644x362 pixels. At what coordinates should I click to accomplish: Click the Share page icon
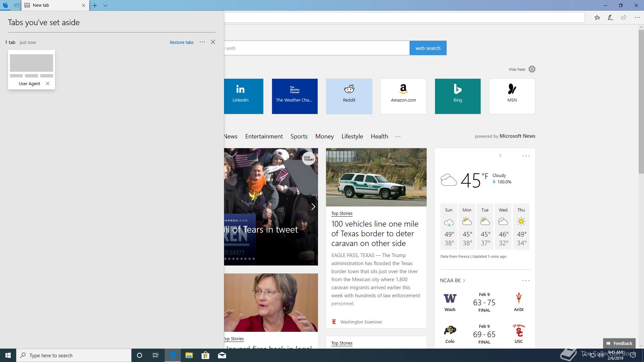point(624,17)
